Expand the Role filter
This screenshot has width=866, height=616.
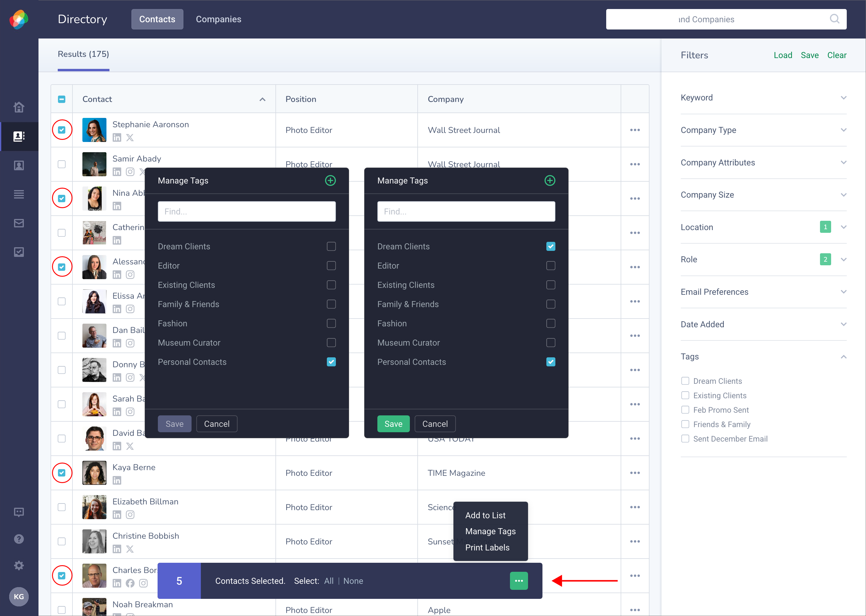coord(764,260)
